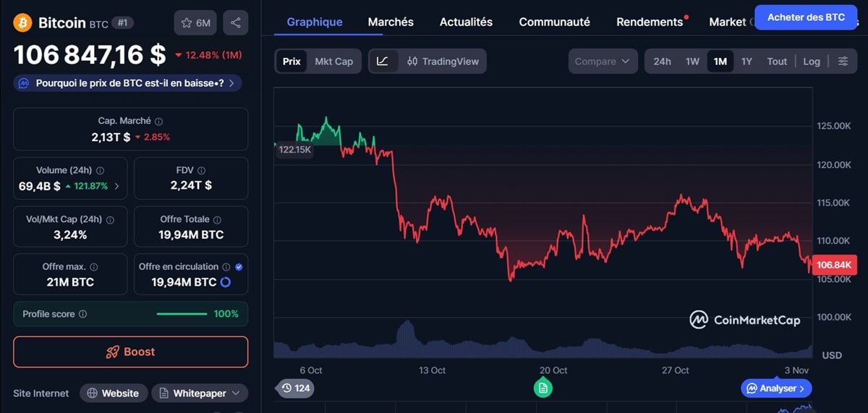Click the Analyser button
The width and height of the screenshot is (868, 413).
click(x=776, y=388)
